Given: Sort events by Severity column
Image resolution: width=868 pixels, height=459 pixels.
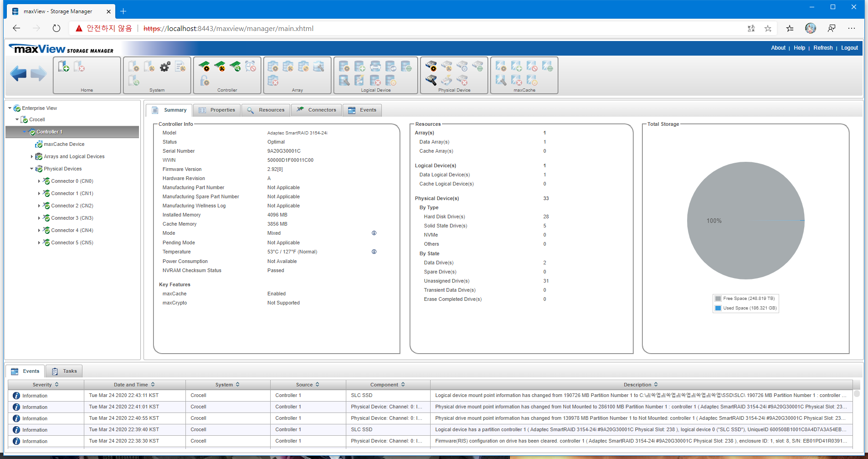Looking at the screenshot, I should [46, 385].
